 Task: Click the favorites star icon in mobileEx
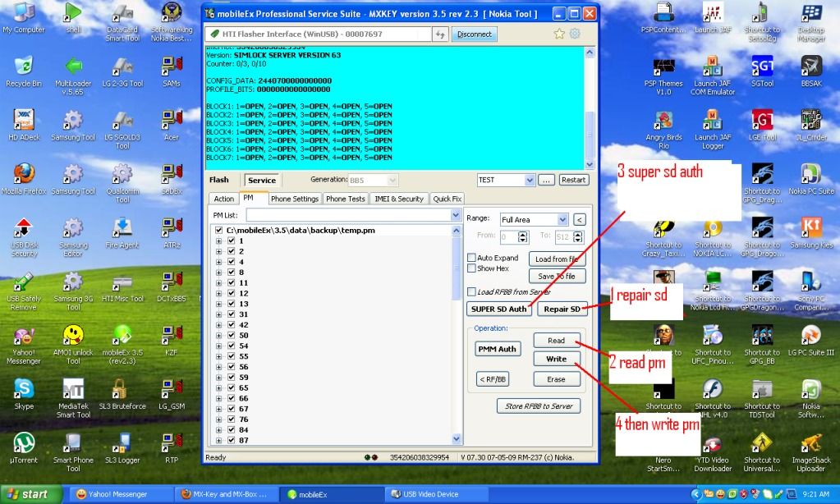[x=559, y=34]
